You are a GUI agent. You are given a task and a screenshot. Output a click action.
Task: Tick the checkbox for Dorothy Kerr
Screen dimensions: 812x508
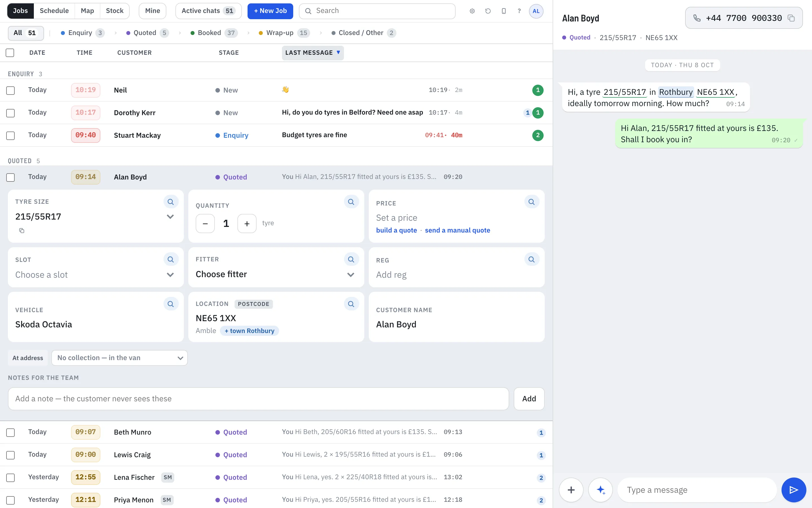click(x=10, y=113)
